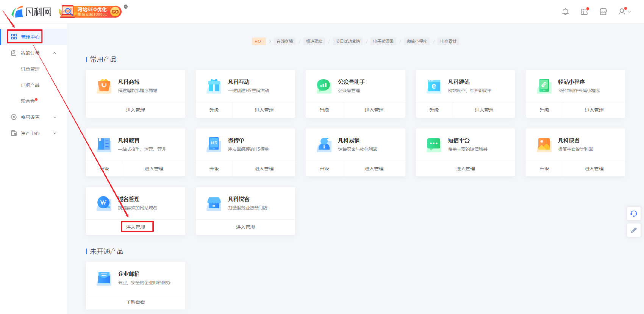Open the 电商素材 quick link

pyautogui.click(x=448, y=41)
